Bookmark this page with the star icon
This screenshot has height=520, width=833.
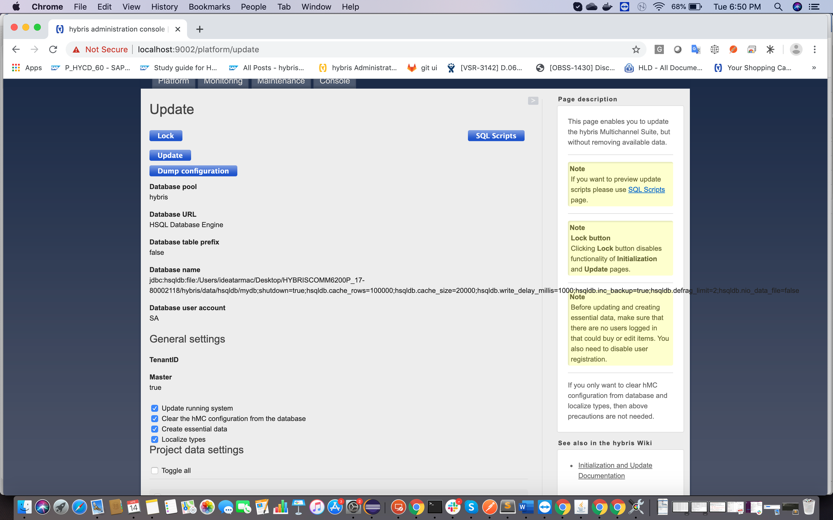[x=635, y=49]
